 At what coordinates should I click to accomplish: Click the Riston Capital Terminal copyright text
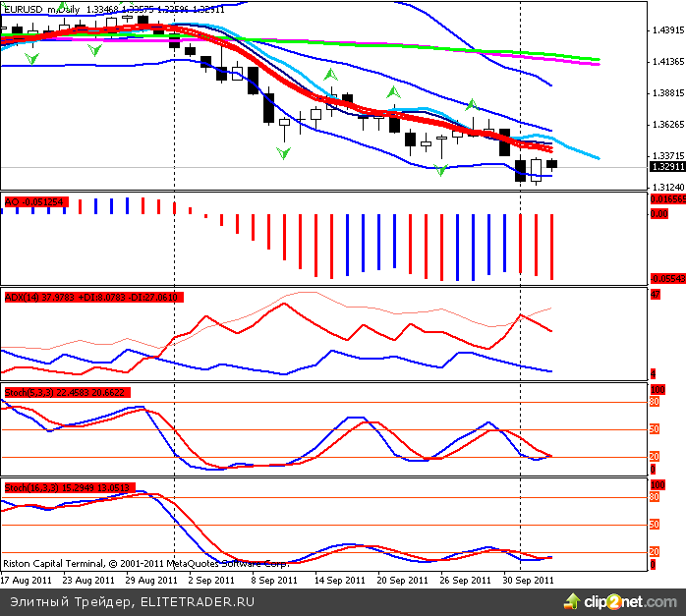[x=144, y=565]
